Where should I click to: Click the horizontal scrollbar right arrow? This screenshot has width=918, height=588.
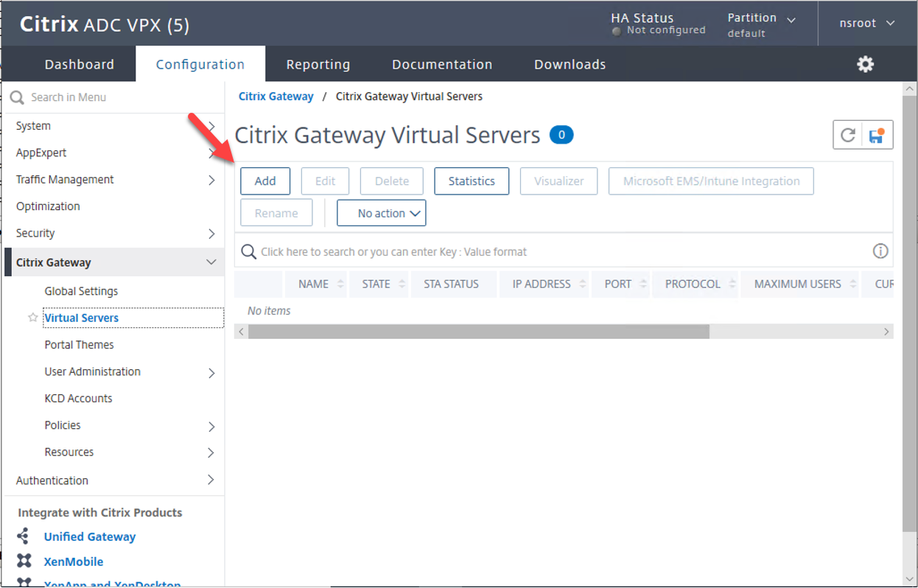pyautogui.click(x=886, y=332)
